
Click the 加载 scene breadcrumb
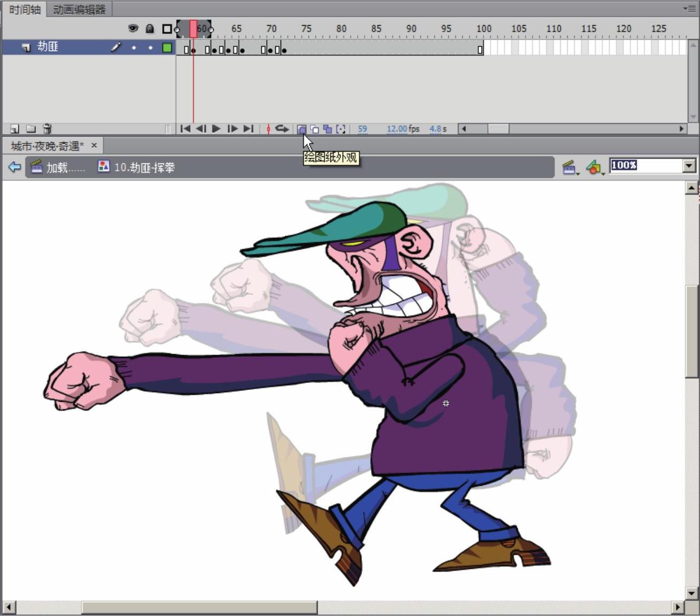pyautogui.click(x=58, y=168)
